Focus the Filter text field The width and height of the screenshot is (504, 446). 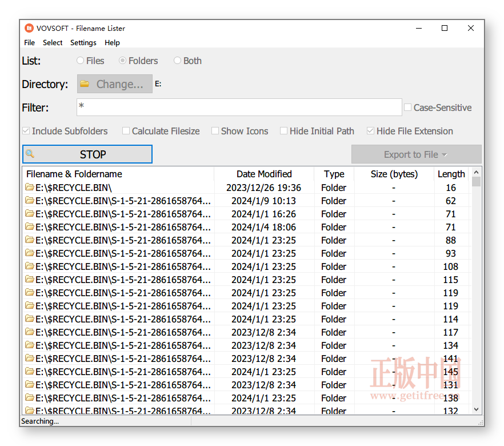239,107
